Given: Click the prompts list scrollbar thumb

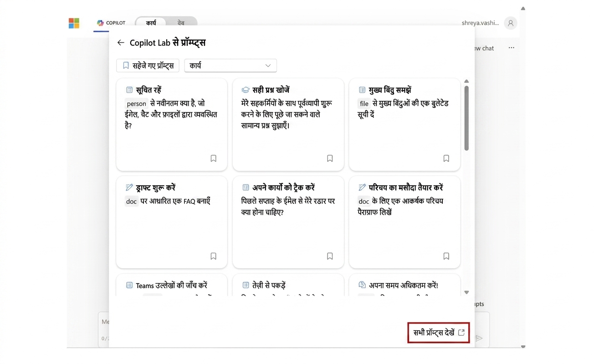Looking at the screenshot, I should click(466, 118).
